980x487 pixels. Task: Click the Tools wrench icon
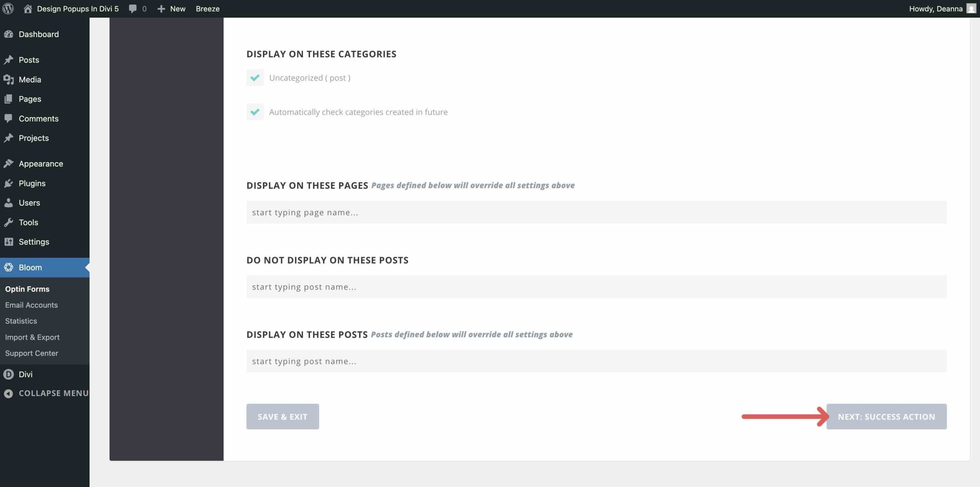pyautogui.click(x=8, y=222)
